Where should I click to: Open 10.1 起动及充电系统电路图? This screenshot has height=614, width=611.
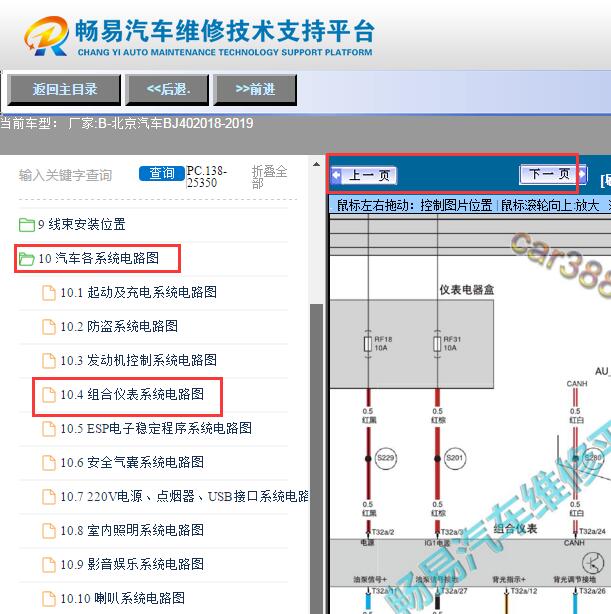tap(139, 292)
